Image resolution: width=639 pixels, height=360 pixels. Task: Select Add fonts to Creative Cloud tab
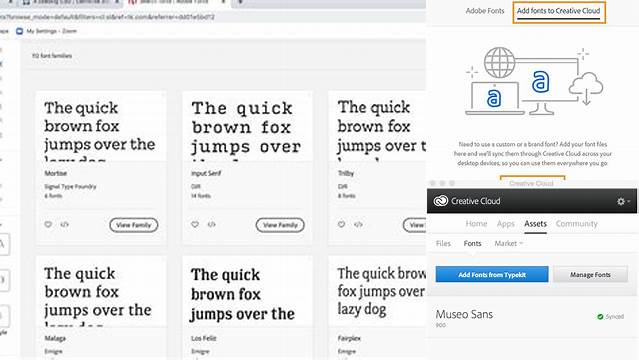[x=559, y=11]
